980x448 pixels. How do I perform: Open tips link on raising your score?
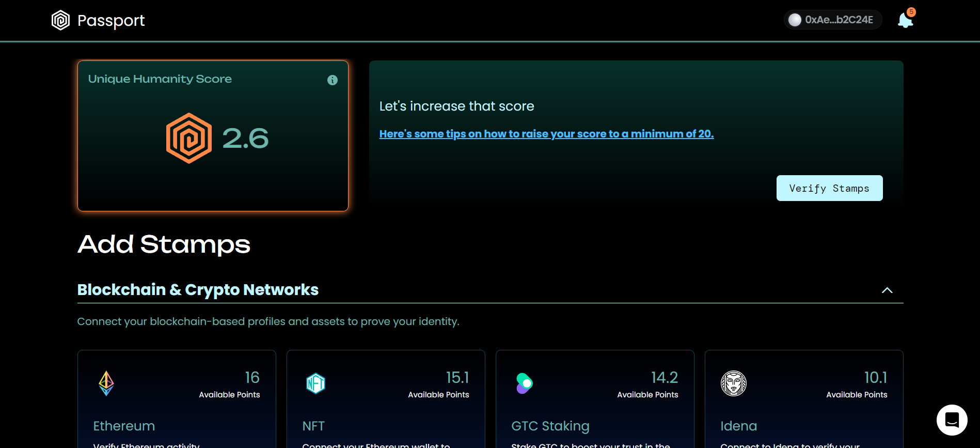click(x=546, y=134)
